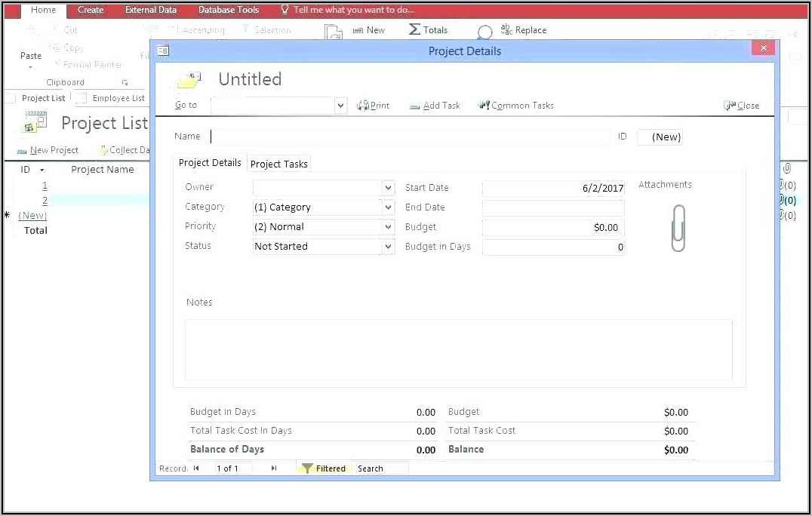Viewport: 812px width, 516px height.
Task: Go to first record navigation arrow
Action: (x=196, y=468)
